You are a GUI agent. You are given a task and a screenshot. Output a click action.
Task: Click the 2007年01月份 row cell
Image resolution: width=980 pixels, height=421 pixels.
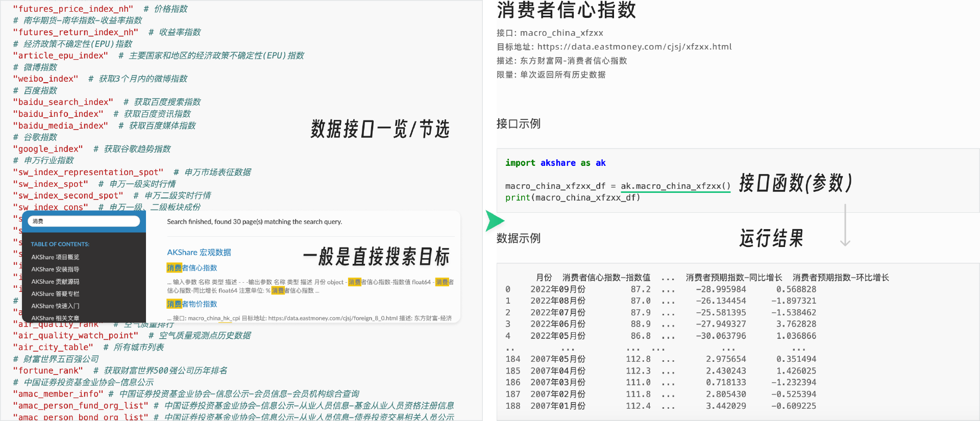(558, 406)
